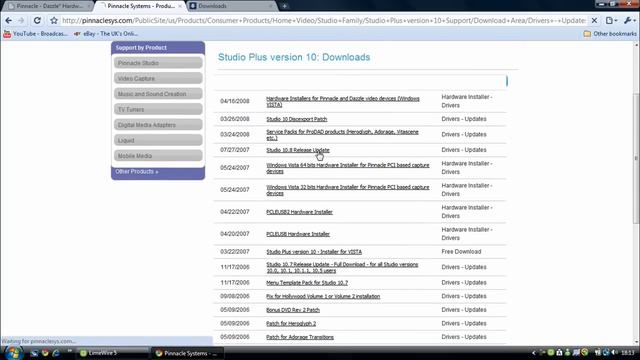Open Studio Plus version 10 Installer for VISTA
Screen dimensions: 640x360
314,252
